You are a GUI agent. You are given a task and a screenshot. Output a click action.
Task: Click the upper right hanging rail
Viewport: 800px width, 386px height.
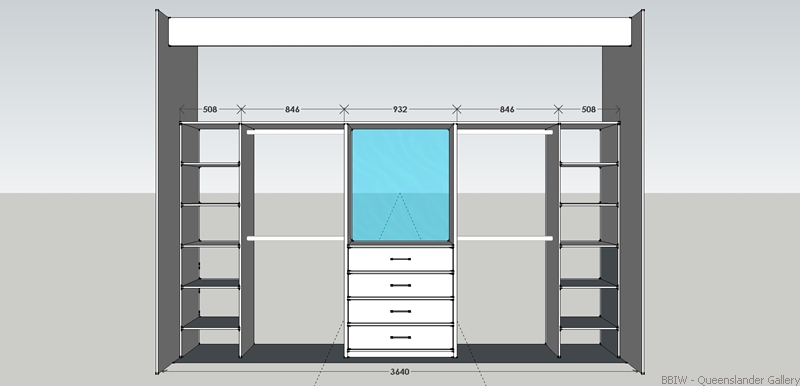coord(505,132)
